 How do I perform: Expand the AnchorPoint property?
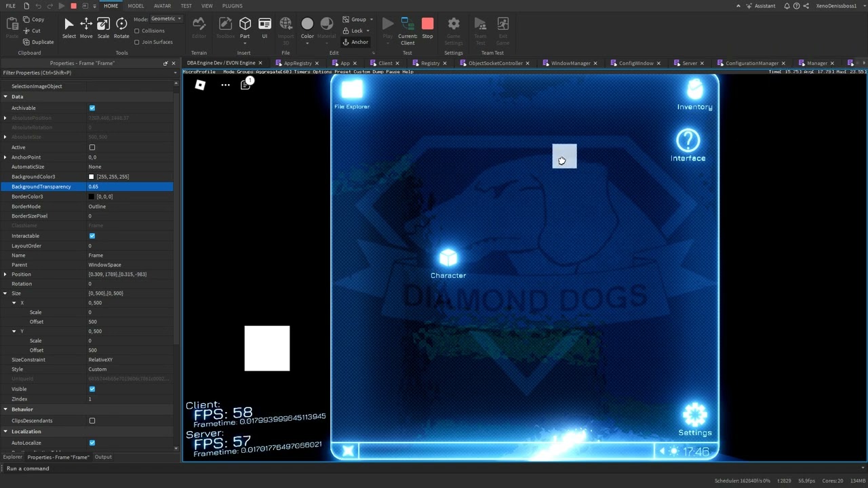pos(5,157)
